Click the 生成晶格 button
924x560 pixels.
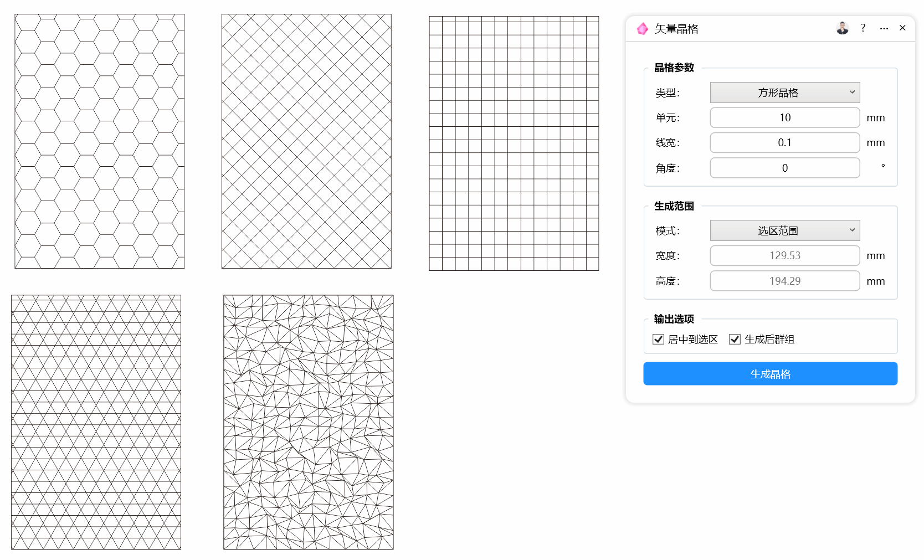point(770,374)
